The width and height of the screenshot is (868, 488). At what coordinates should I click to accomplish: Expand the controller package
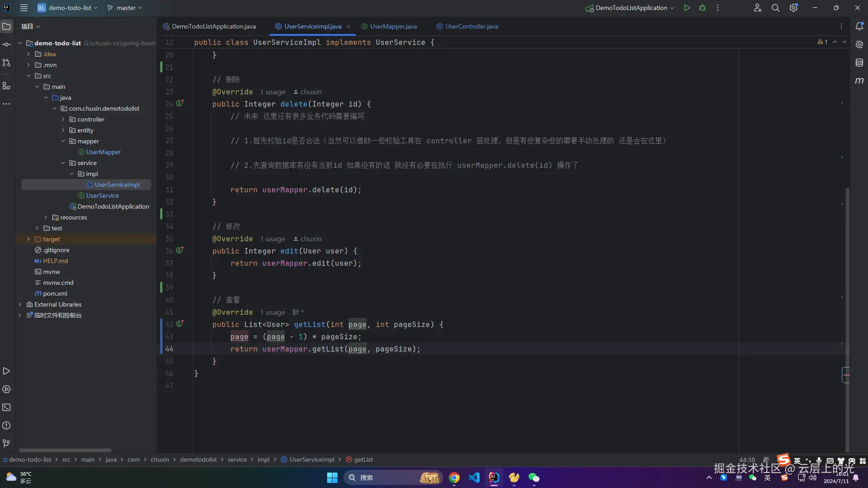click(x=63, y=119)
